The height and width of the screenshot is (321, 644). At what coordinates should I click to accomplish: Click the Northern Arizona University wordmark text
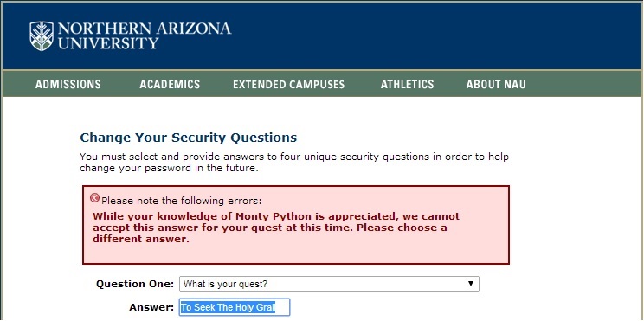point(145,35)
